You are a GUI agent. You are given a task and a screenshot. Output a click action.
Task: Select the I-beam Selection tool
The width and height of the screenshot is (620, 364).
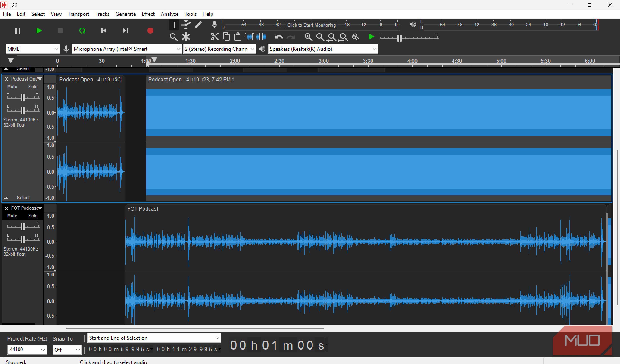174,25
